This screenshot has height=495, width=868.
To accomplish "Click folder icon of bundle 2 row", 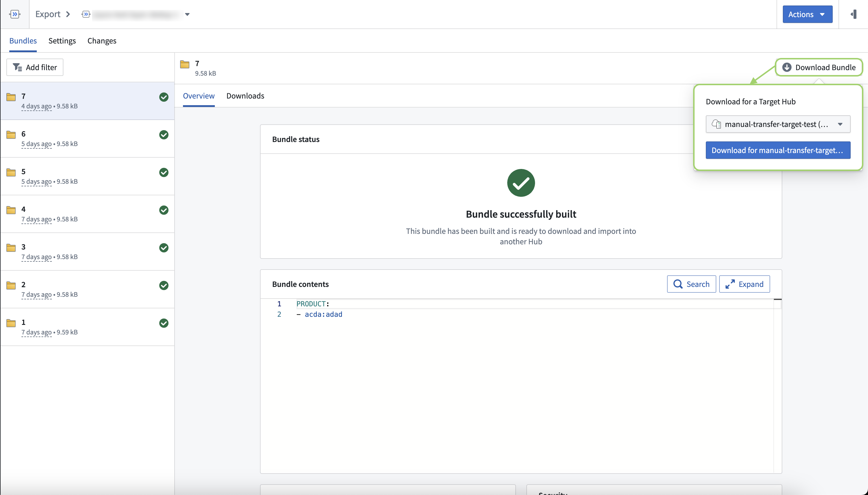I will [11, 285].
